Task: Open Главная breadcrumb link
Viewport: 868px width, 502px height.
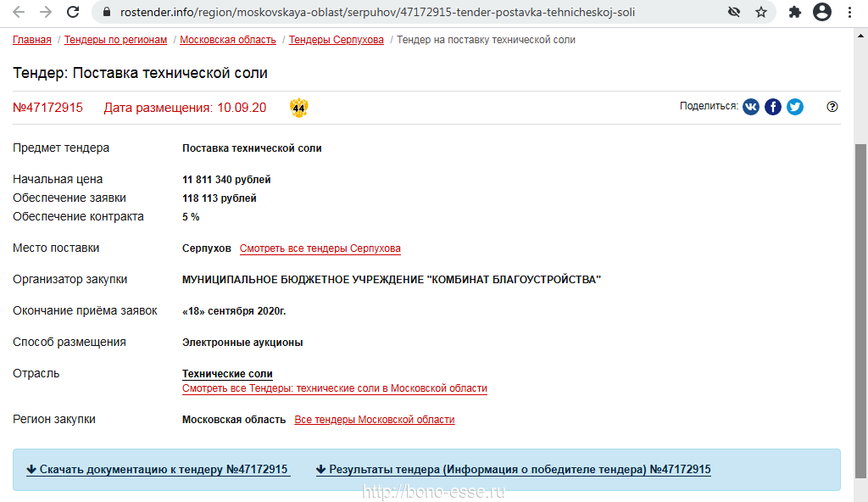Action: pyautogui.click(x=32, y=40)
